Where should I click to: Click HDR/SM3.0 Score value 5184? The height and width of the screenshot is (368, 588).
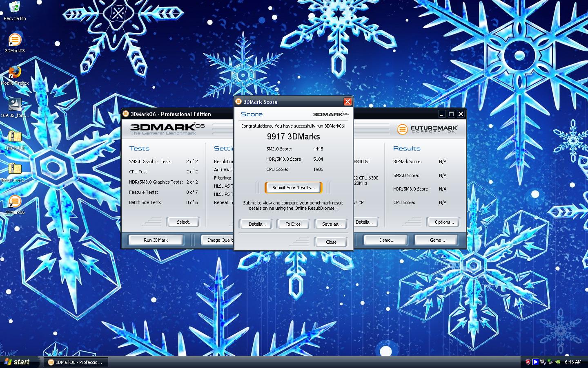tap(318, 159)
